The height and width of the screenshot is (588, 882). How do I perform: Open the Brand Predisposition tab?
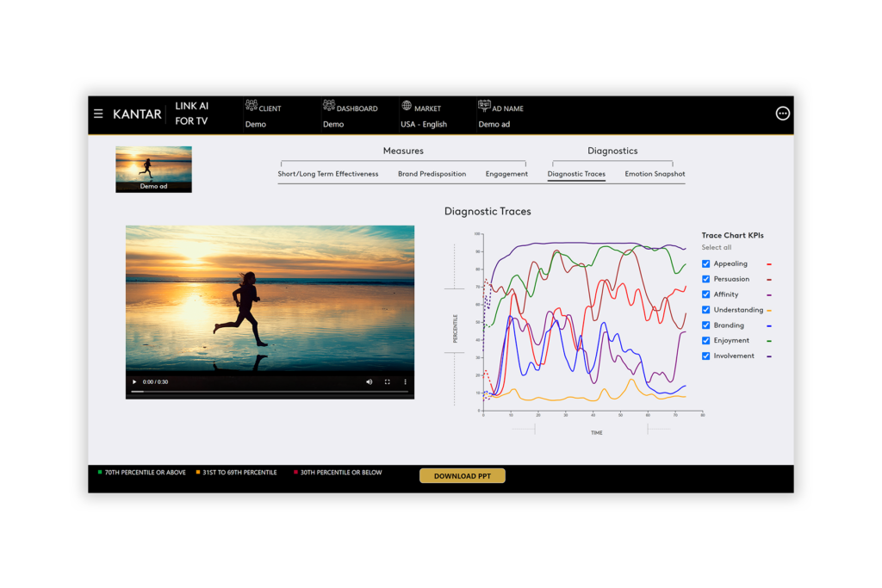pos(432,174)
